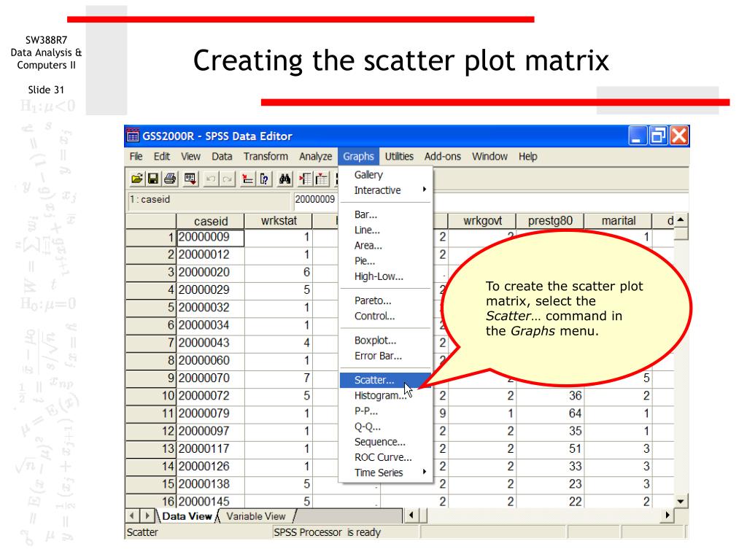Choose ROC Curve... from the Graphs menu

coord(385,457)
